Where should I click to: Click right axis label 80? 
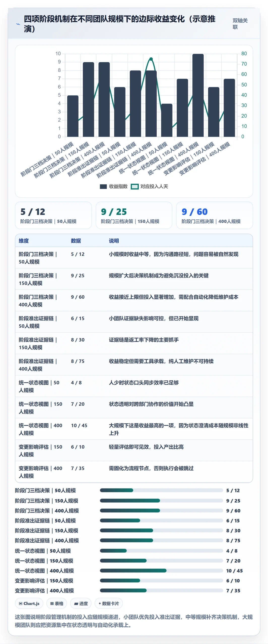tap(244, 54)
